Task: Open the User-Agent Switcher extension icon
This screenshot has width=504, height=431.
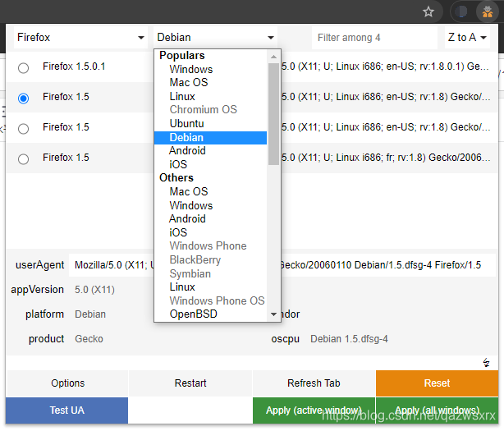Action: 488,11
